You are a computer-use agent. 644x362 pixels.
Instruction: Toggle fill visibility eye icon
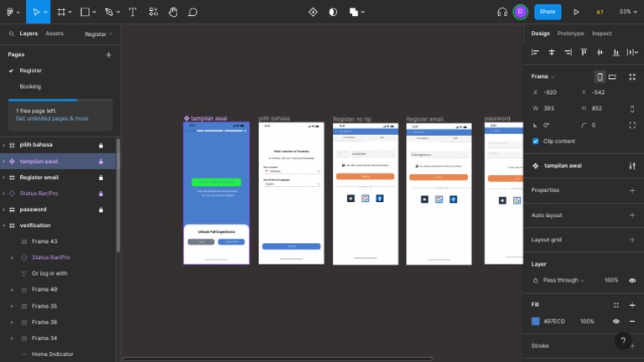pos(615,321)
